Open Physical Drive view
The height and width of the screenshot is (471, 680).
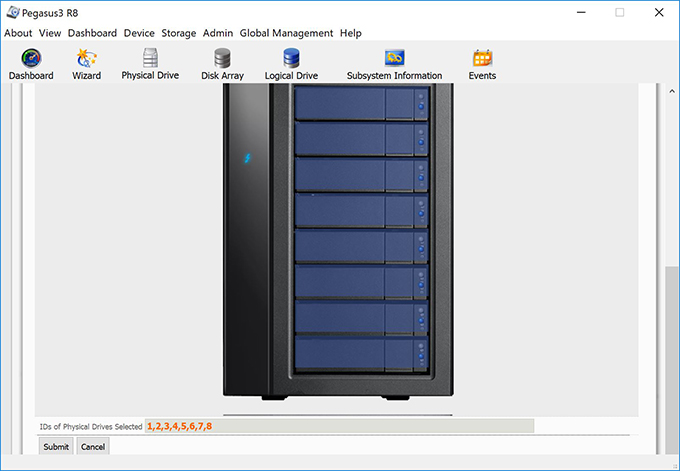click(150, 64)
